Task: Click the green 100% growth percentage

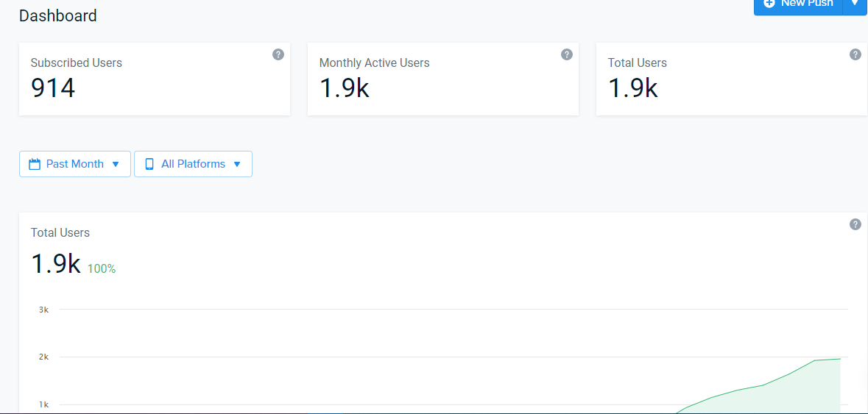Action: coord(102,269)
